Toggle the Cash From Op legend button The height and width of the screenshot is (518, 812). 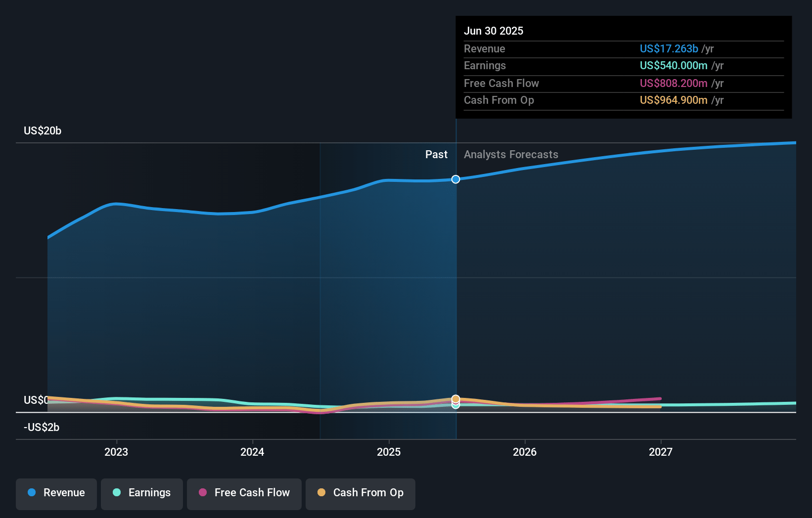tap(361, 494)
